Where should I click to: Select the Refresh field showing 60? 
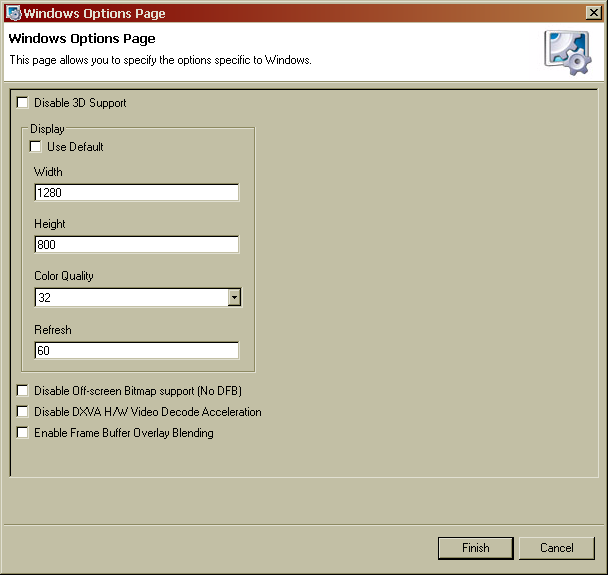click(x=136, y=351)
